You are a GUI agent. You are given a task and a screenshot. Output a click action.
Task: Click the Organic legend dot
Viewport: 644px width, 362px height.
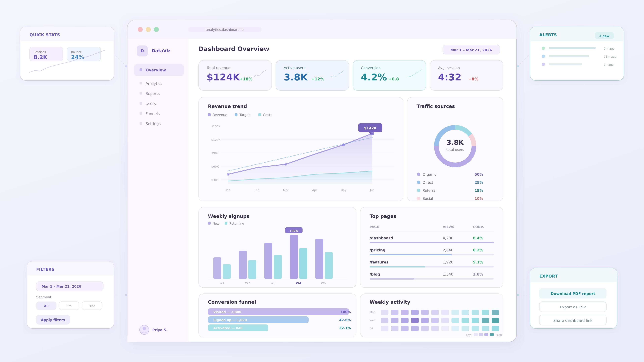pyautogui.click(x=418, y=174)
